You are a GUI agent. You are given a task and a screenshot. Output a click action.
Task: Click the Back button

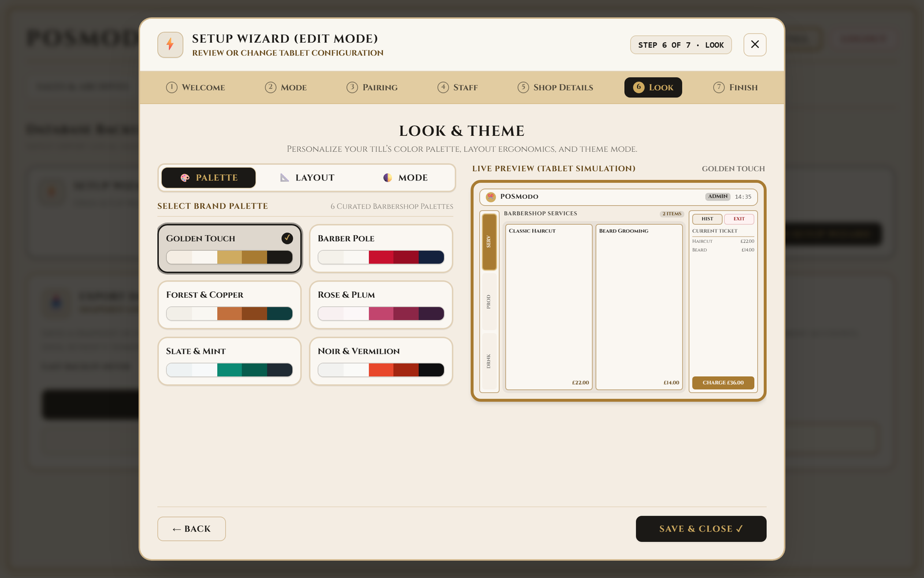192,529
